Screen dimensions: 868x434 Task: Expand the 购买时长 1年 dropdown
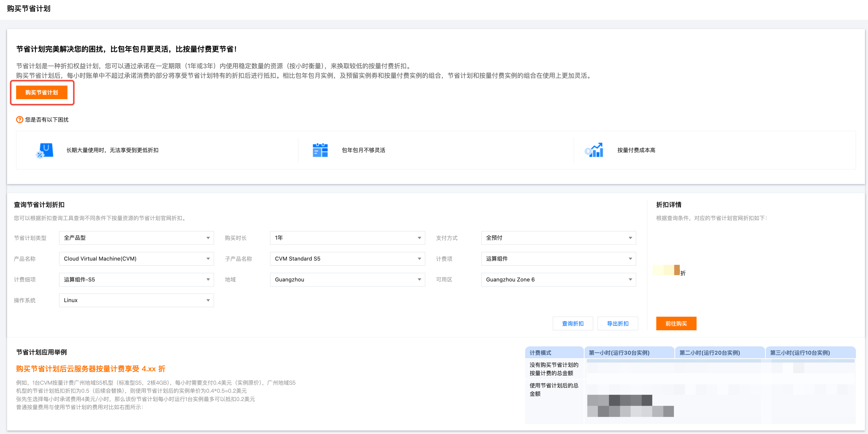[347, 238]
